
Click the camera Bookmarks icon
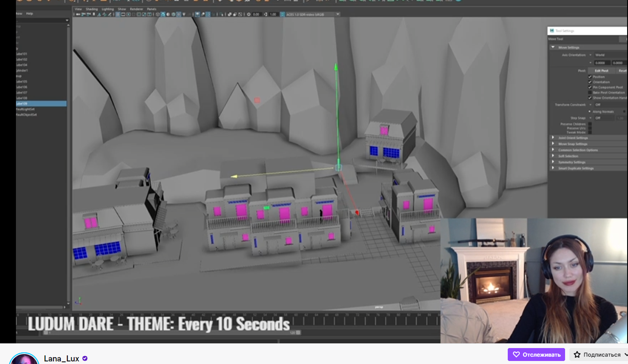(94, 14)
